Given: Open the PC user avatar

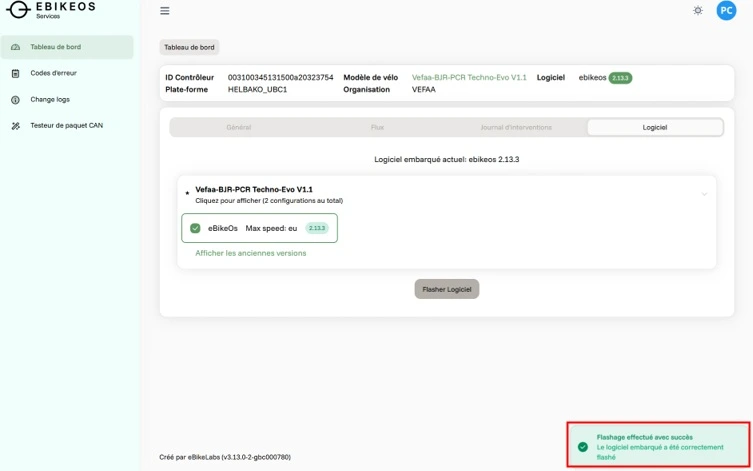Looking at the screenshot, I should pos(726,10).
